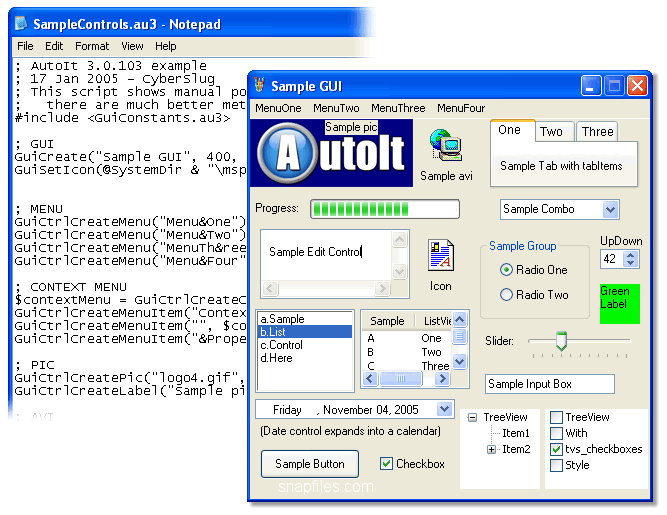Select 'b.List' in the list box
Viewport: 667px width, 515px height.
pyautogui.click(x=305, y=332)
